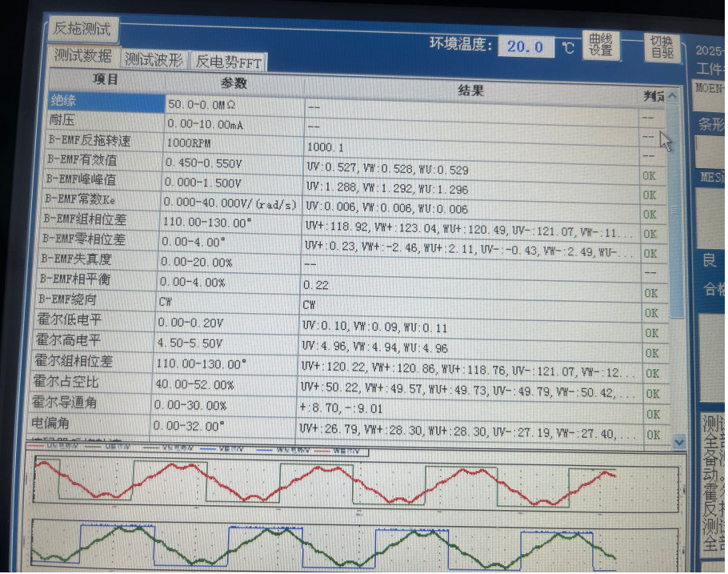This screenshot has width=728, height=574.
Task: Click the red UV waveform chart
Action: click(x=352, y=484)
